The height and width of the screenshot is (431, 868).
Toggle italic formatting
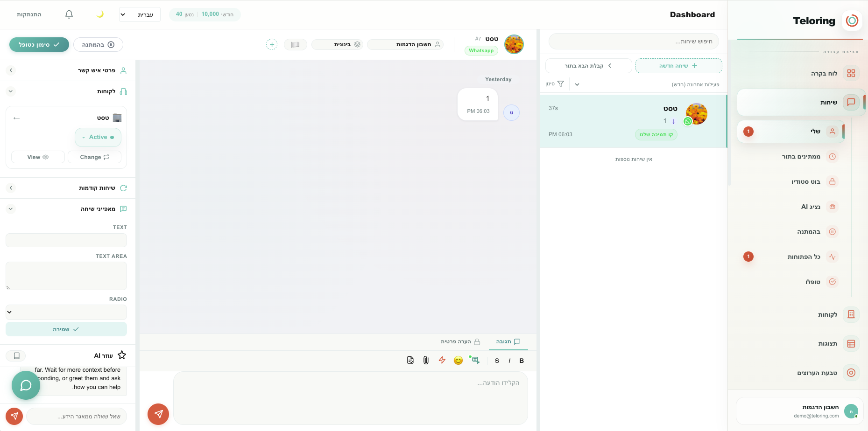coord(509,361)
